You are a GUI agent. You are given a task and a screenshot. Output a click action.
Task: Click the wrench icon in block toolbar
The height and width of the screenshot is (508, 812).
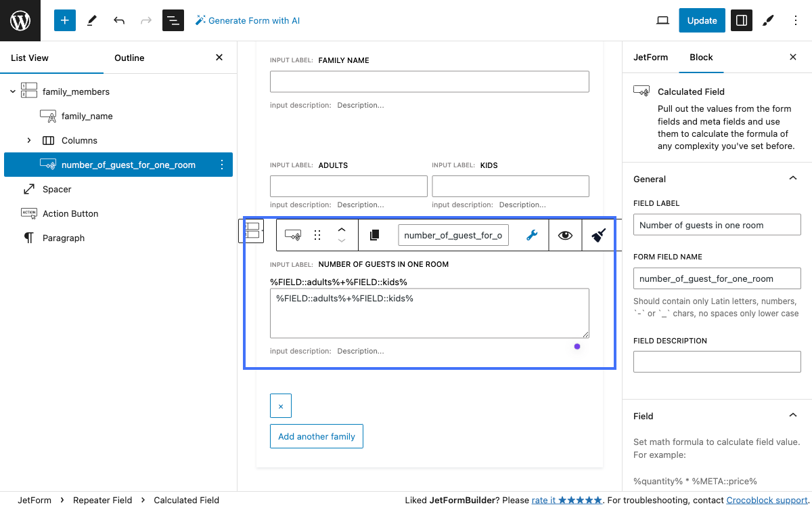[x=532, y=235]
